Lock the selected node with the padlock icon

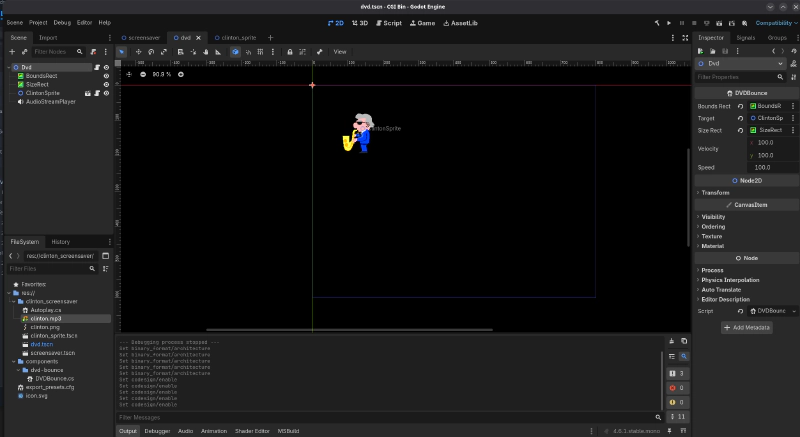pos(289,51)
